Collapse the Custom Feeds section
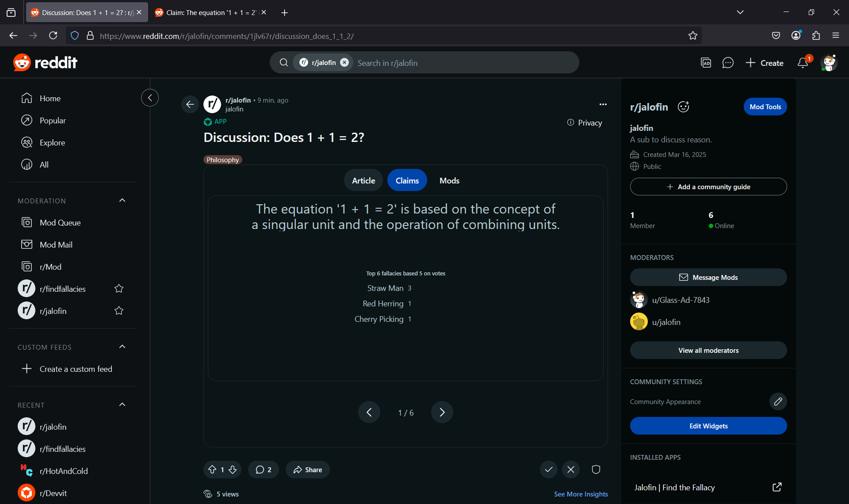This screenshot has width=849, height=504. pyautogui.click(x=122, y=347)
